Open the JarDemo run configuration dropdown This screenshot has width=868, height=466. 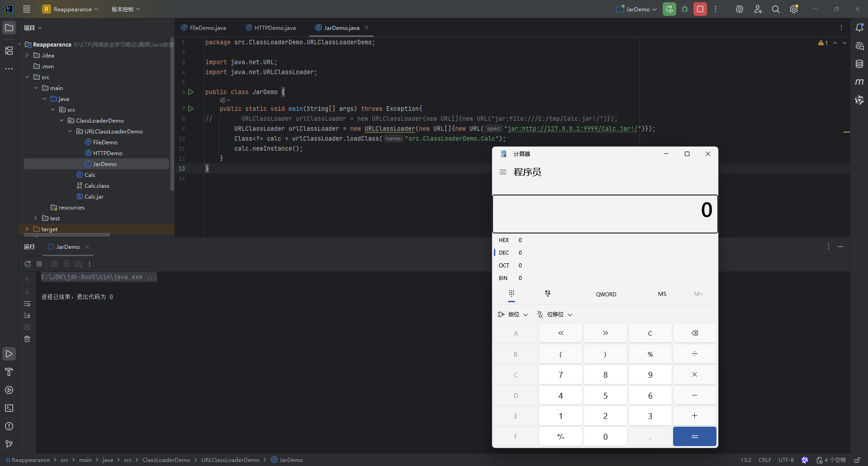point(637,9)
